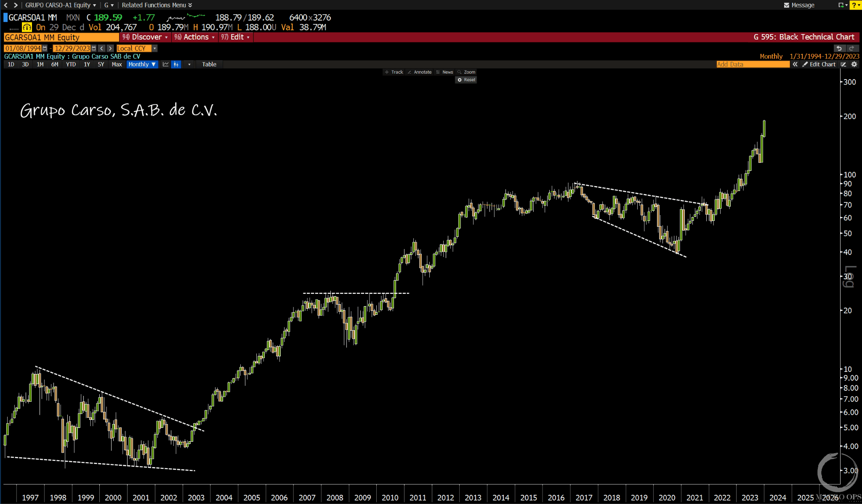The height and width of the screenshot is (504, 862).
Task: Click the annotations pencil-list icon
Action: [843, 64]
